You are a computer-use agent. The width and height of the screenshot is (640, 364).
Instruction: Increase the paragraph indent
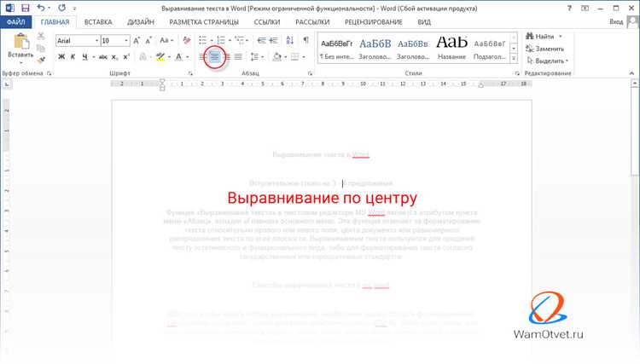273,40
